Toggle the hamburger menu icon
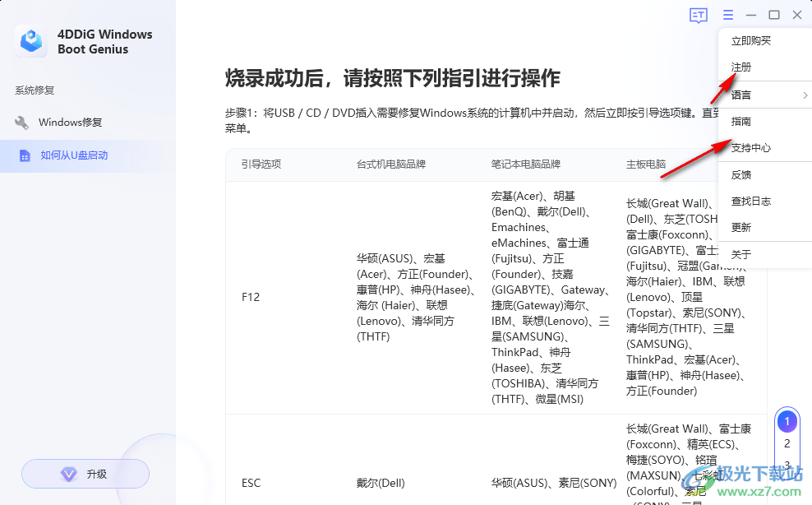 [728, 15]
